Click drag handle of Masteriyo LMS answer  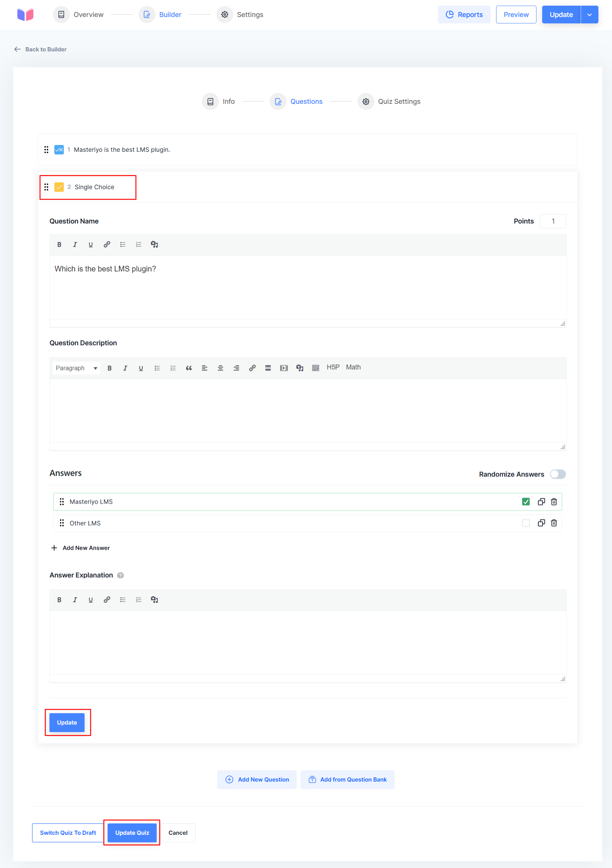(x=62, y=502)
